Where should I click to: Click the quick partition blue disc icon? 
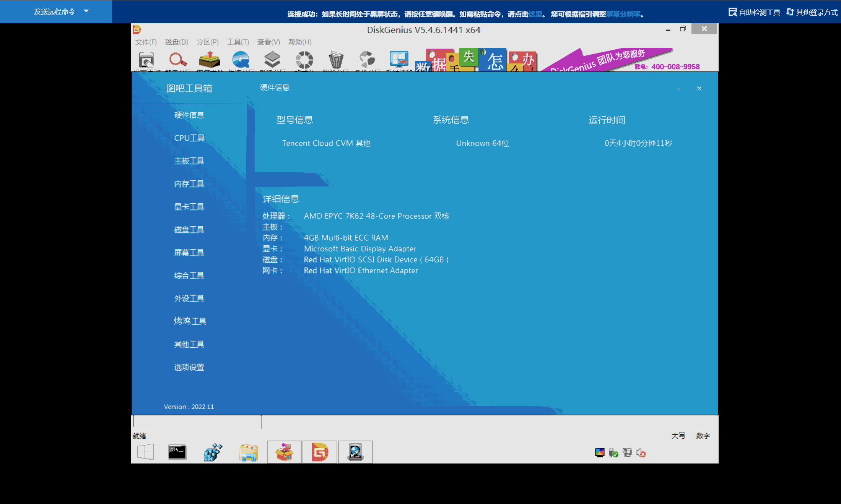click(241, 60)
